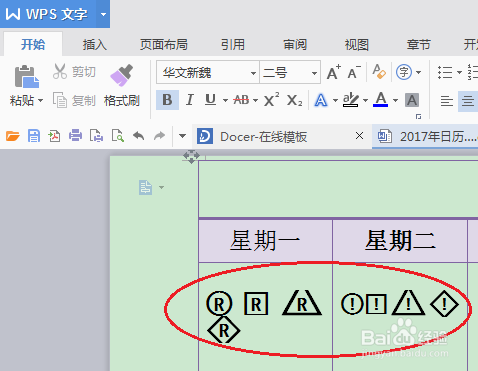Toggle character shading gray A
The height and width of the screenshot is (371, 478).
click(412, 100)
